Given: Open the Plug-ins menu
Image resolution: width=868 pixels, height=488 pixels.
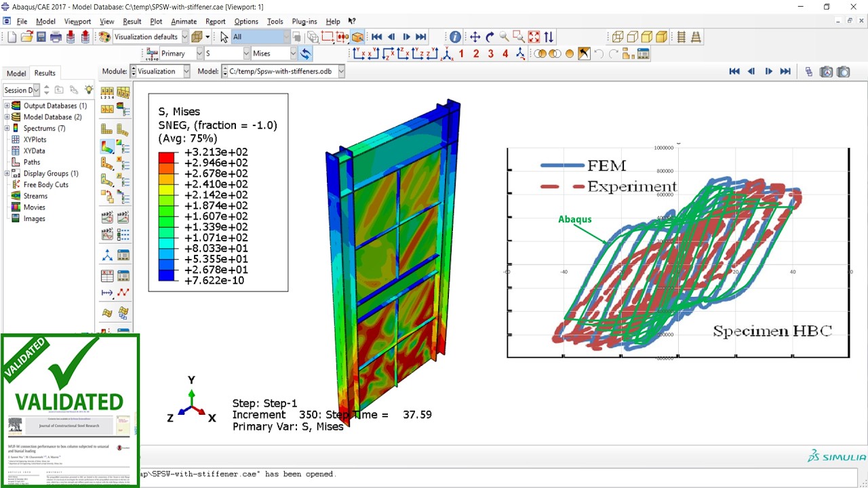Looking at the screenshot, I should 304,22.
